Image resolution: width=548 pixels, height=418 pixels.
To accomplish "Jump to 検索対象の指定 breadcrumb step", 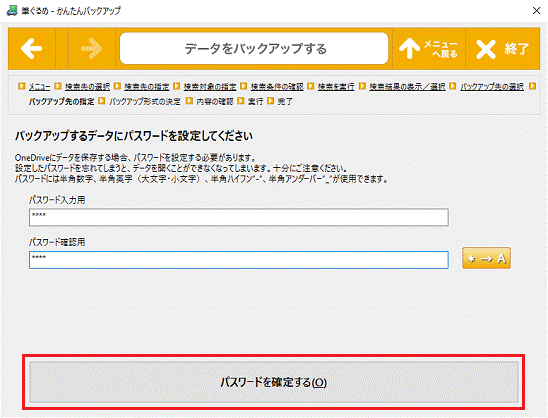I will click(x=210, y=86).
